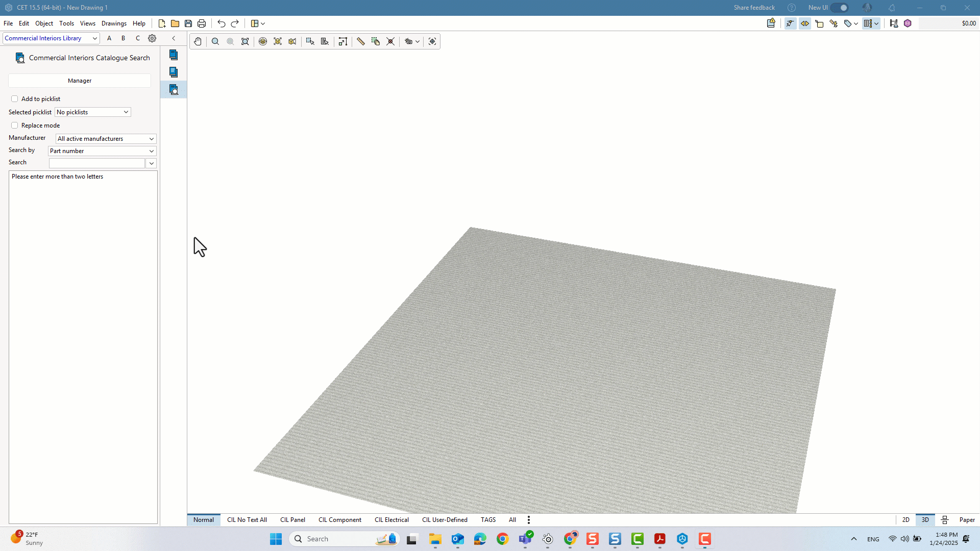Click the Save disk icon
The width and height of the screenshot is (980, 551).
(x=188, y=23)
